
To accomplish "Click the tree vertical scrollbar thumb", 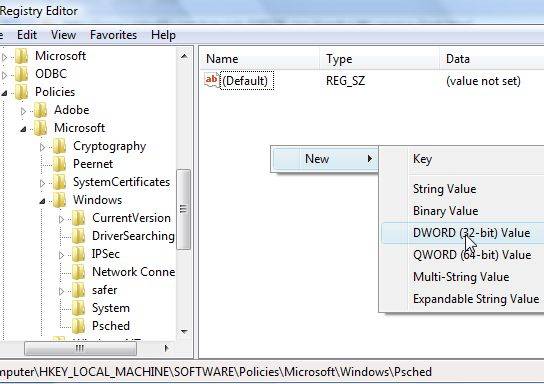I will [184, 209].
